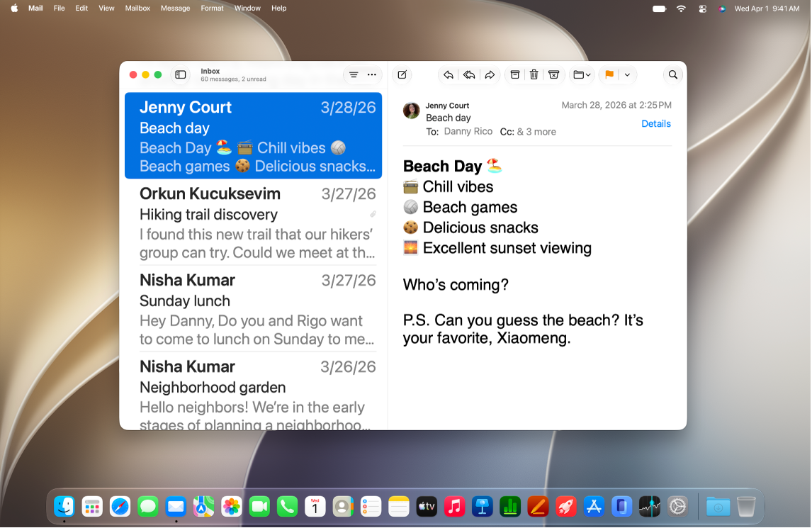Open Music from the Dock
The height and width of the screenshot is (528, 812).
click(x=454, y=506)
